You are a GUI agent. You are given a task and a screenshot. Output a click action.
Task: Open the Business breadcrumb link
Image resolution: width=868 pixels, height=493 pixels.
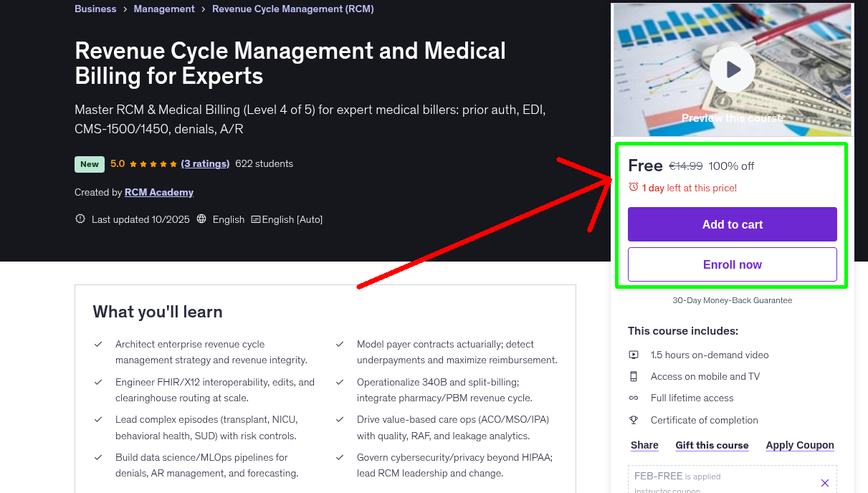[95, 9]
